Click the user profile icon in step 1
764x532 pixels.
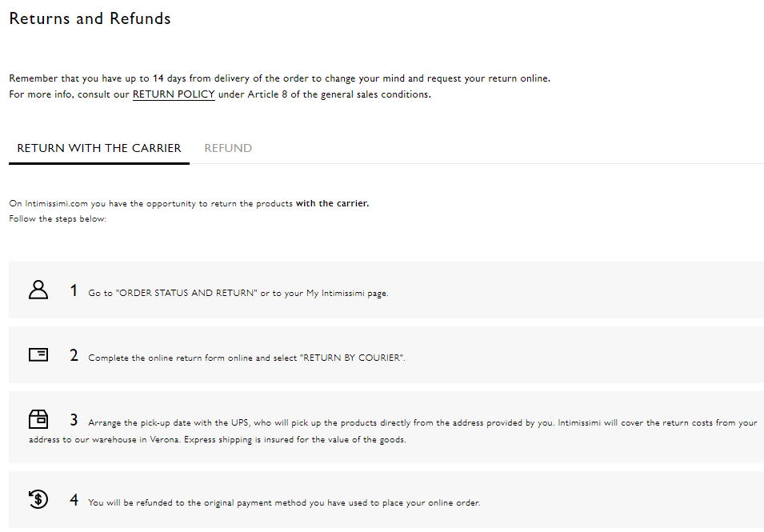(38, 290)
